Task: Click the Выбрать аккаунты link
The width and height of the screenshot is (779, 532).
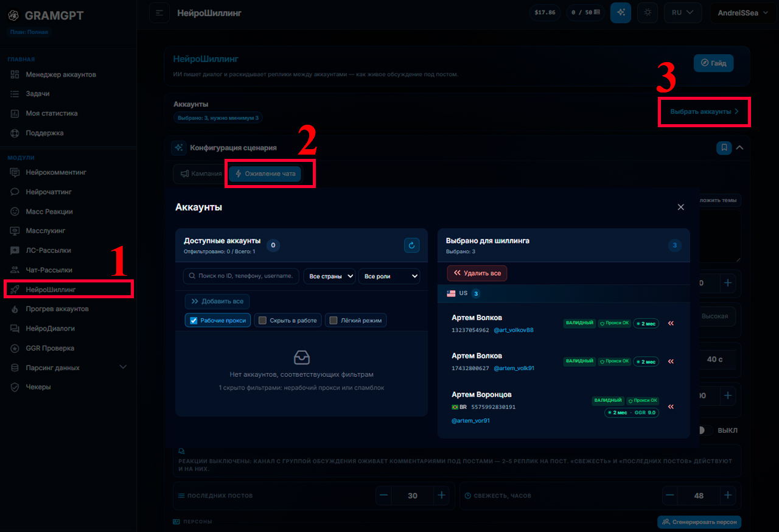Action: [x=705, y=111]
